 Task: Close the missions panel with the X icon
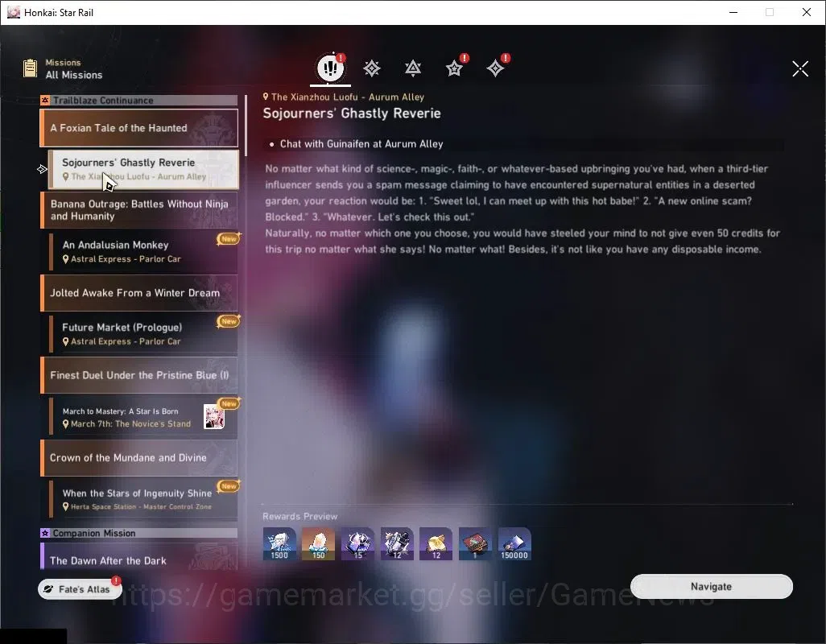coord(800,68)
